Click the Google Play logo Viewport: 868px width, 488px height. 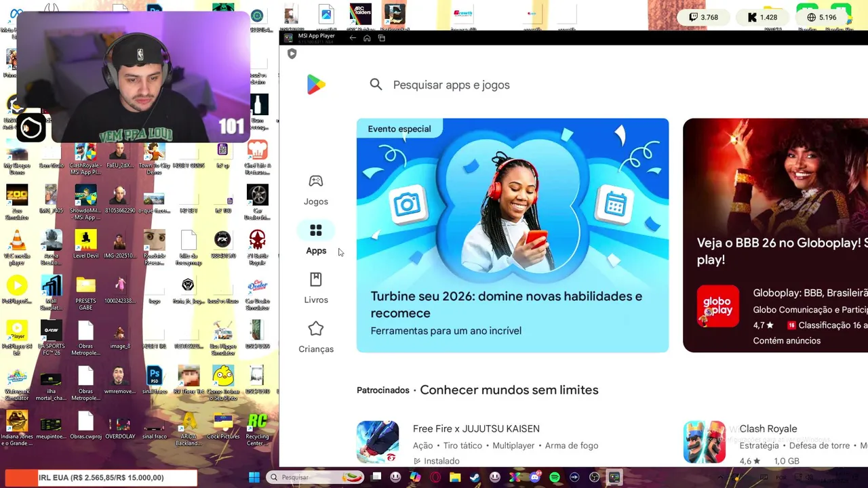pos(316,85)
